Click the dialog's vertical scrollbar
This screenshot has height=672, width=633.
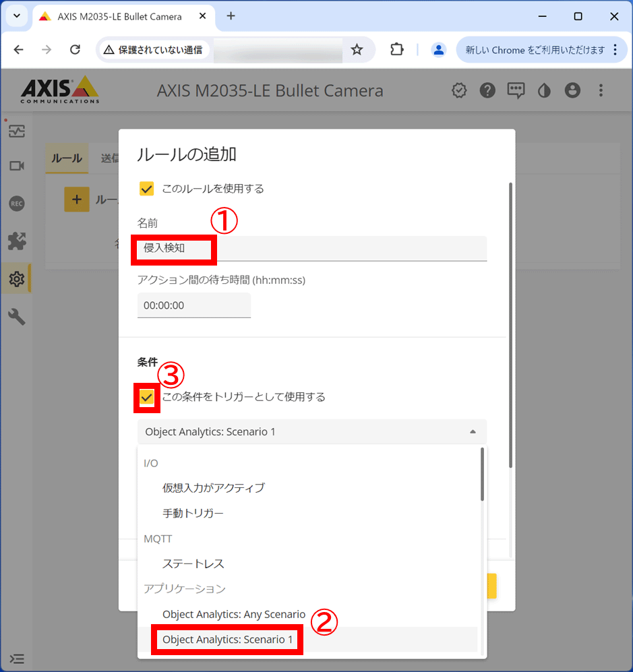510,325
